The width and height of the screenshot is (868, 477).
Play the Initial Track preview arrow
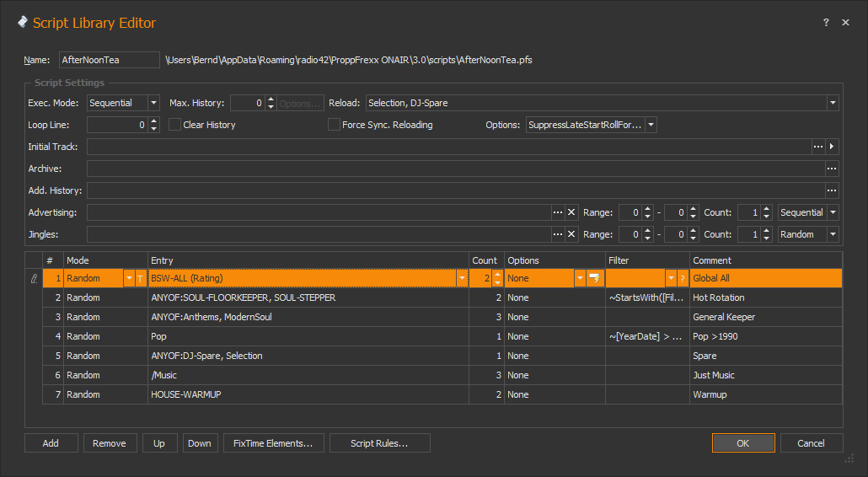point(833,147)
